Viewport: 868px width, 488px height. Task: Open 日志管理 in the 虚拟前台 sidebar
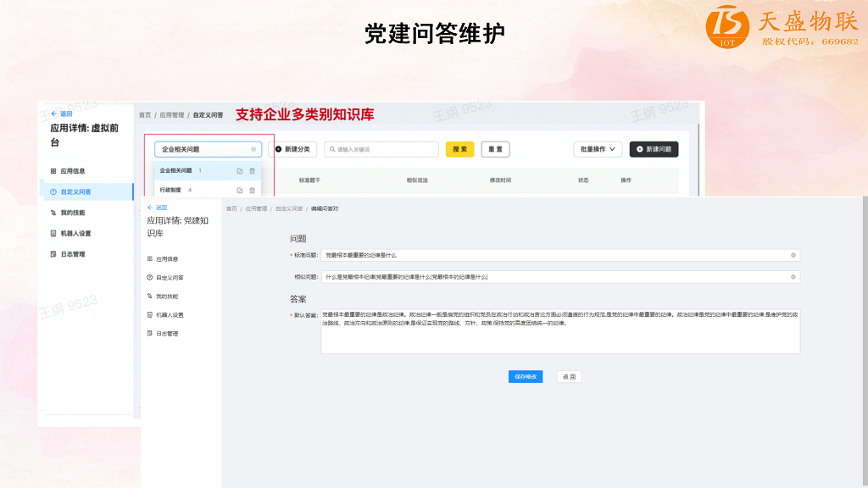click(x=72, y=254)
